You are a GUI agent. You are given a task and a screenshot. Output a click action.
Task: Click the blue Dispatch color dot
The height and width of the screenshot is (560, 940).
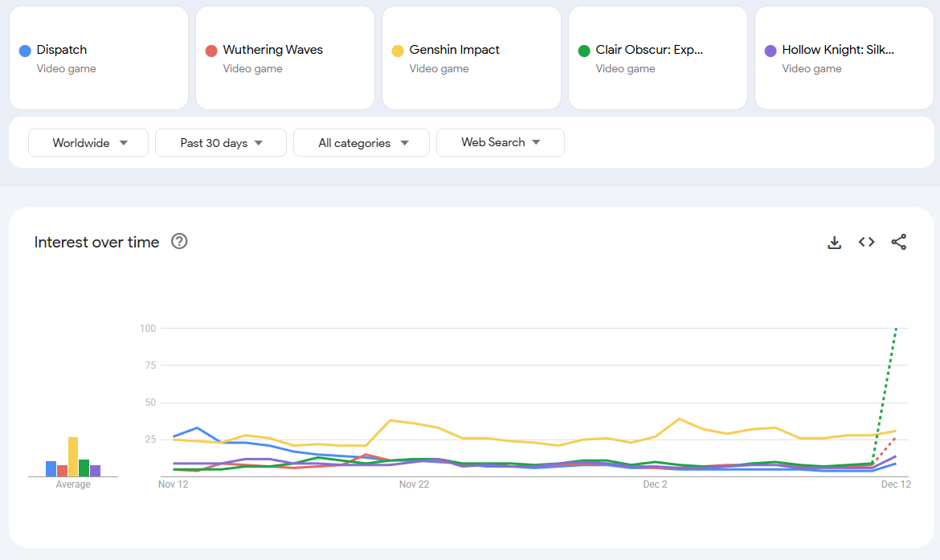pos(25,51)
